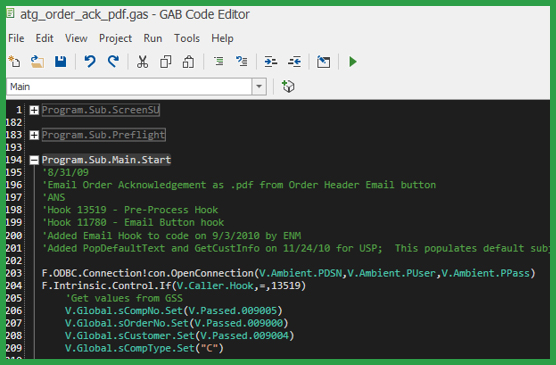Click the 'ANS comment line
556x365 pixels.
[54, 197]
